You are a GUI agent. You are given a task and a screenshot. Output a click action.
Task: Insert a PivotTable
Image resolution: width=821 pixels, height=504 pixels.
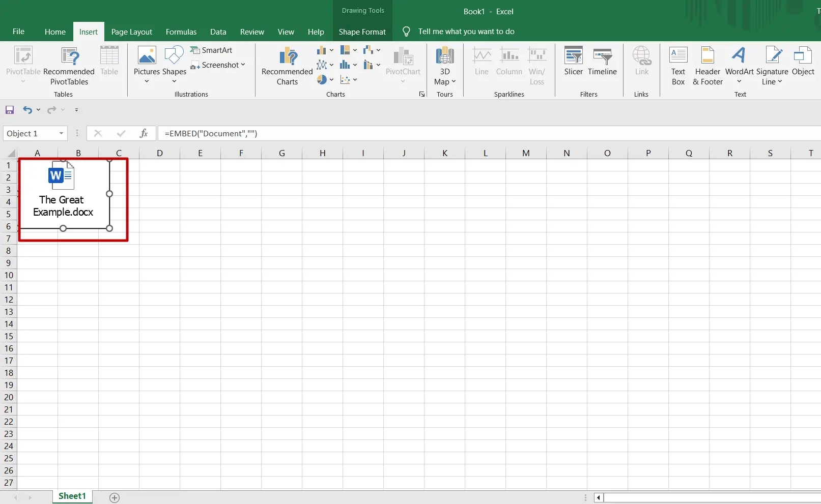[23, 65]
